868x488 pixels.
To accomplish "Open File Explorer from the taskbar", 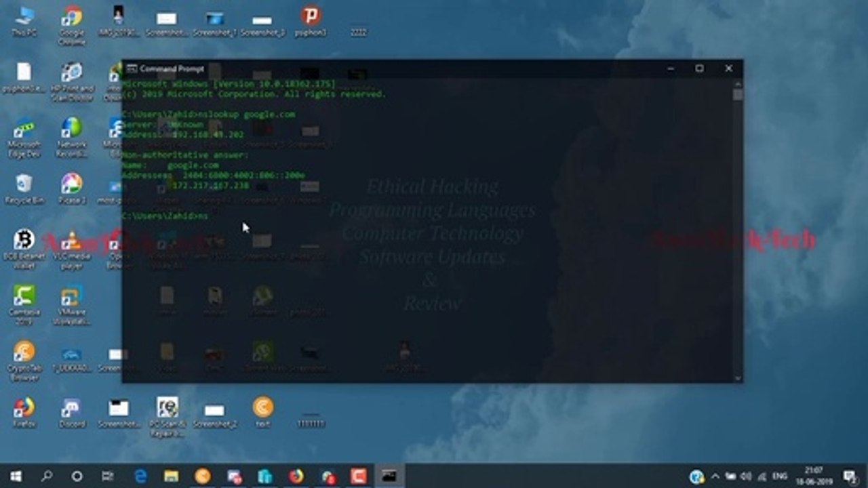I will click(171, 476).
